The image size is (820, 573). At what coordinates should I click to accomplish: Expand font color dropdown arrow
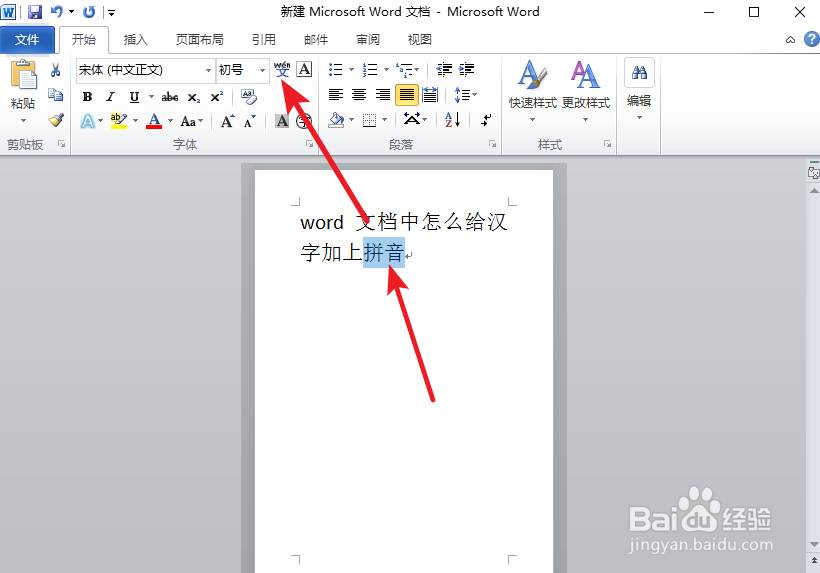point(170,121)
